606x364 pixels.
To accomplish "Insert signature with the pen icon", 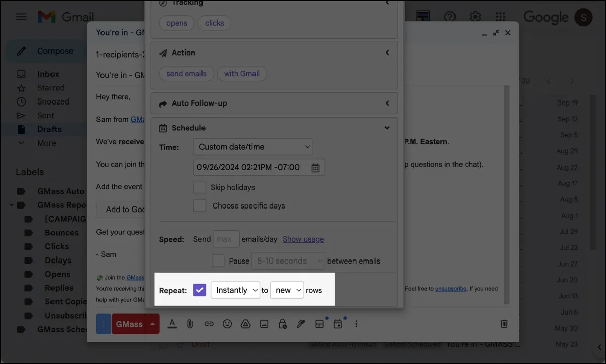I will pos(301,324).
